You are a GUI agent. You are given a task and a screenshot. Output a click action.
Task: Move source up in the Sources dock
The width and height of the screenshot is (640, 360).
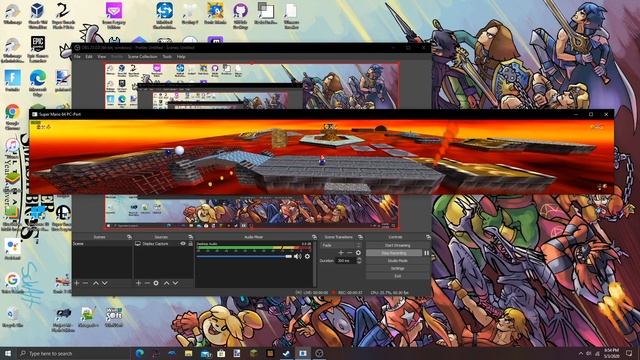(x=167, y=283)
